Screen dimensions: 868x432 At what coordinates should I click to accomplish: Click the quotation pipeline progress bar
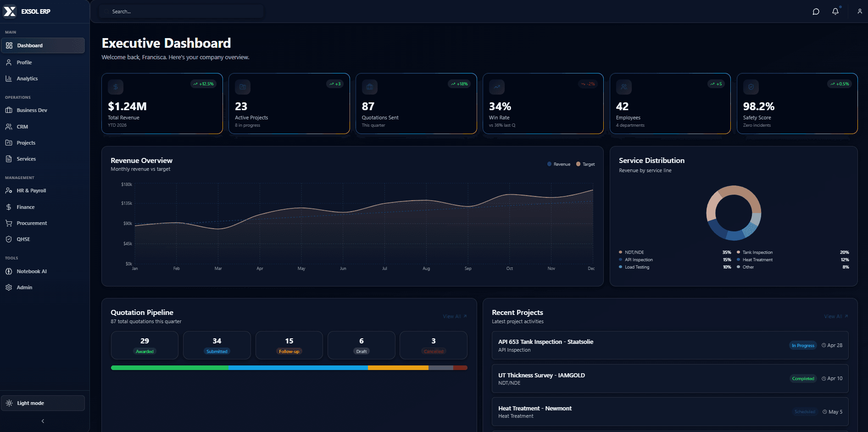click(x=289, y=368)
